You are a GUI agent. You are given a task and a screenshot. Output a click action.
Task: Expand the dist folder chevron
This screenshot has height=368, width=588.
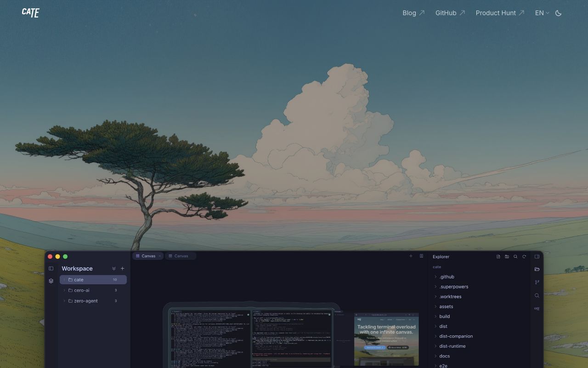click(x=435, y=326)
